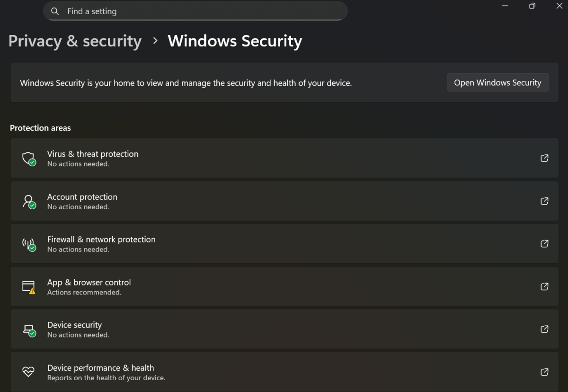
Task: Select the Device performance & health entry
Action: tap(284, 372)
